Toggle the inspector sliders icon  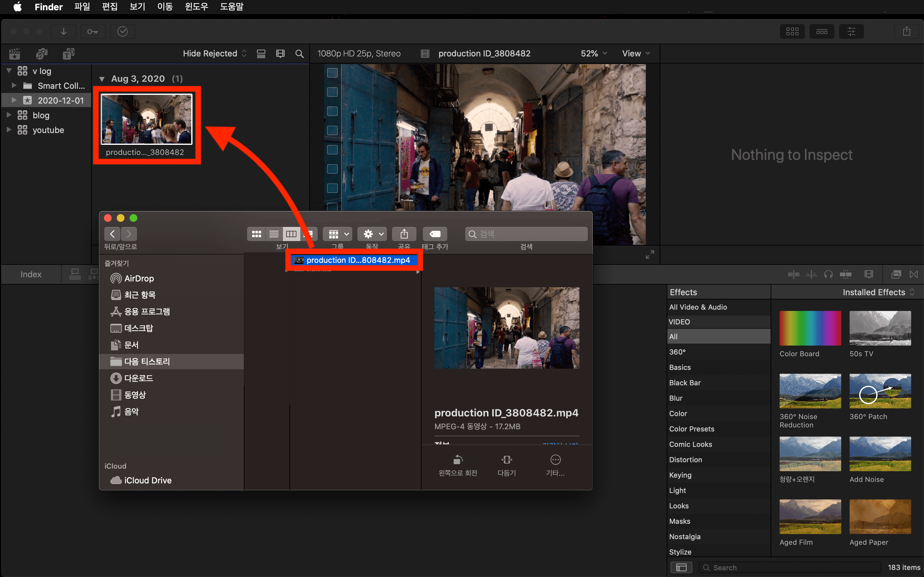pos(851,31)
